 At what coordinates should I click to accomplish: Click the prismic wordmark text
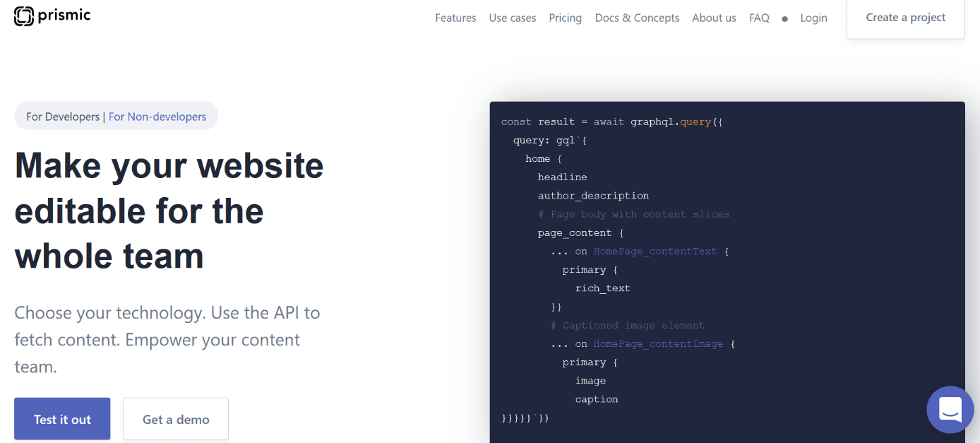[64, 16]
